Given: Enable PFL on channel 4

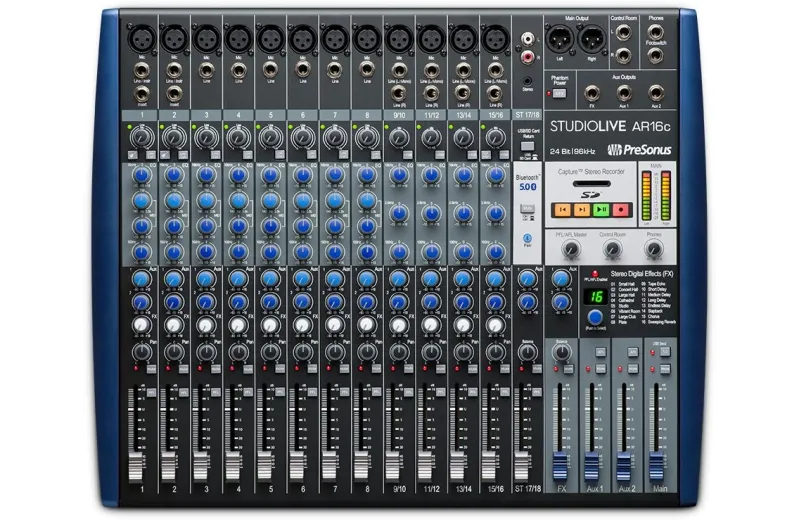Looking at the screenshot, I should click(x=248, y=392).
